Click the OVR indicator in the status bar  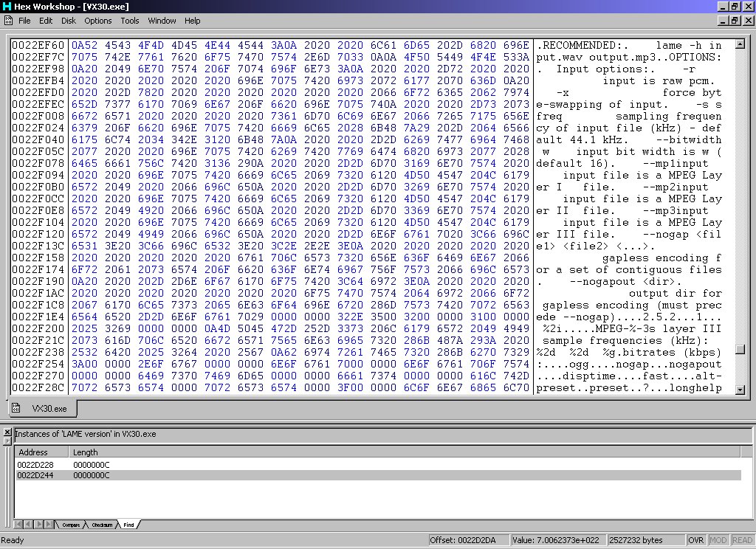click(695, 540)
